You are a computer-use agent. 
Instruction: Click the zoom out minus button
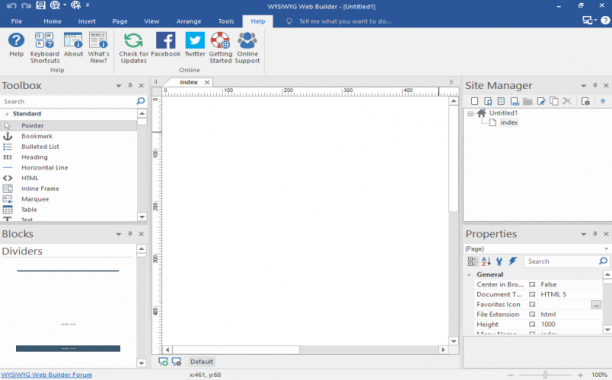(511, 375)
